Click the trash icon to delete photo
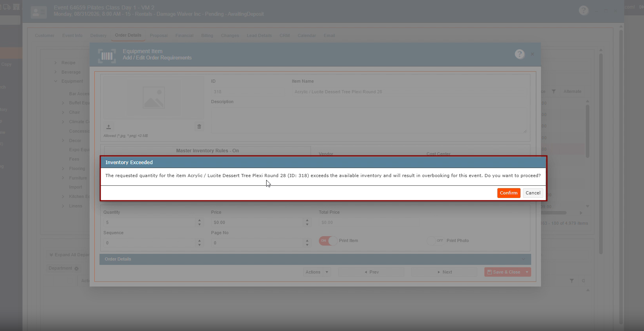The image size is (644, 331). point(199,127)
